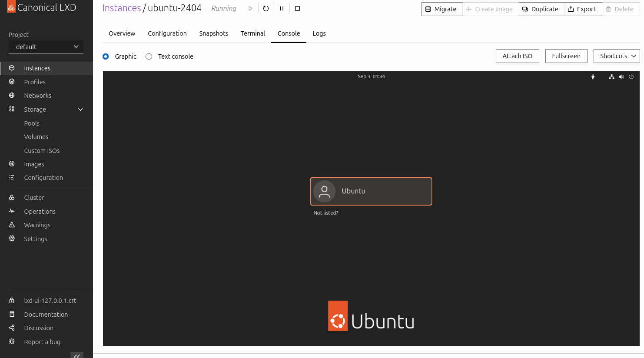Image resolution: width=644 pixels, height=358 pixels.
Task: Select the Console tab
Action: point(289,33)
